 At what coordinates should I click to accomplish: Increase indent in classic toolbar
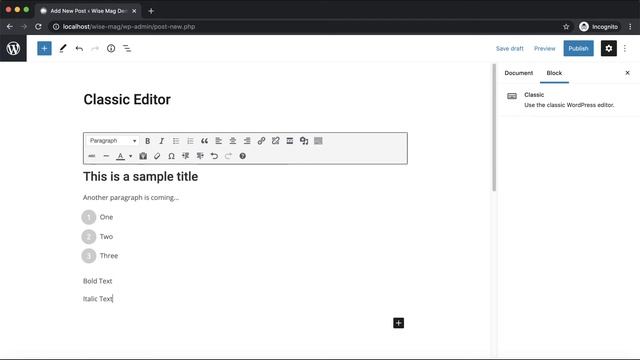pyautogui.click(x=200, y=156)
